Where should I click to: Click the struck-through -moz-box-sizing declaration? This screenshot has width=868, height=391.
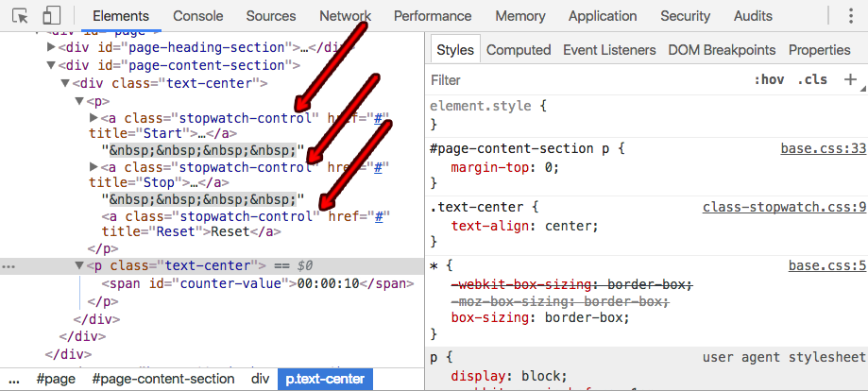(560, 301)
